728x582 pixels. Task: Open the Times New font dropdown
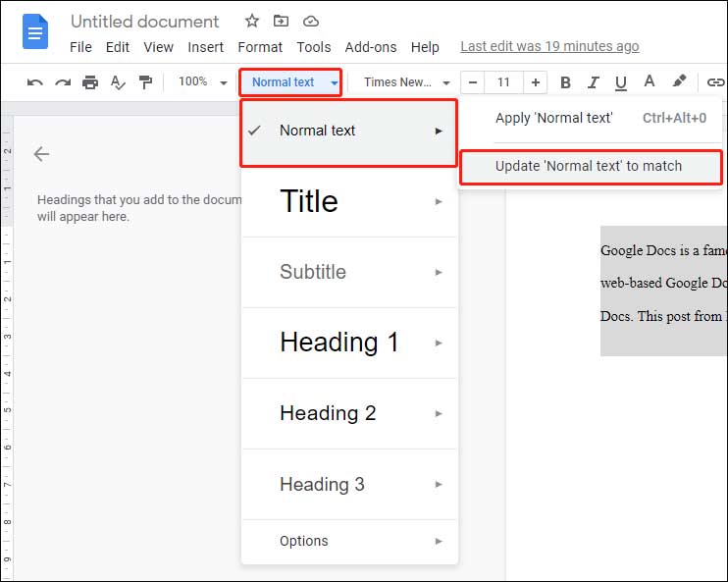point(406,82)
